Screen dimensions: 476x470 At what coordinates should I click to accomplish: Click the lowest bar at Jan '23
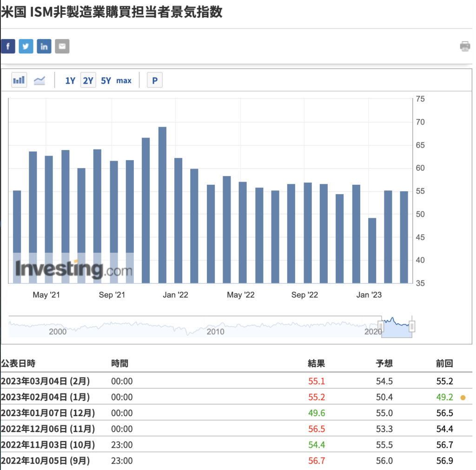(x=372, y=250)
